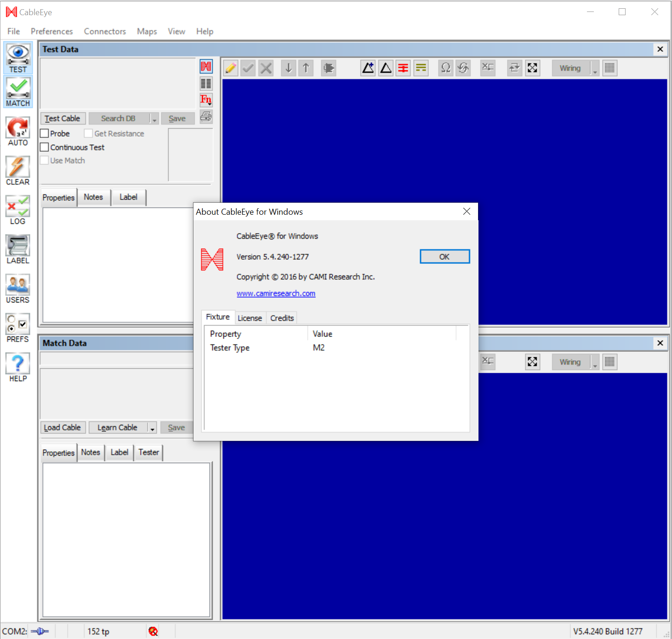This screenshot has height=639, width=672.
Task: Open the View menu
Action: [177, 31]
